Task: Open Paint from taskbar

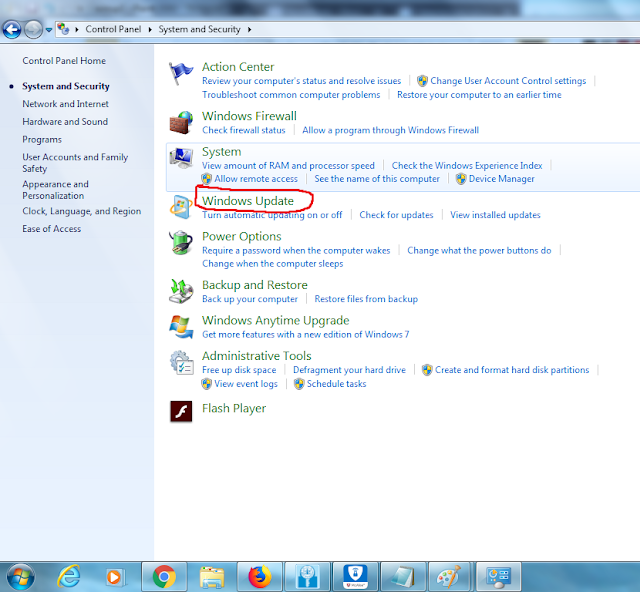Action: coord(449,577)
